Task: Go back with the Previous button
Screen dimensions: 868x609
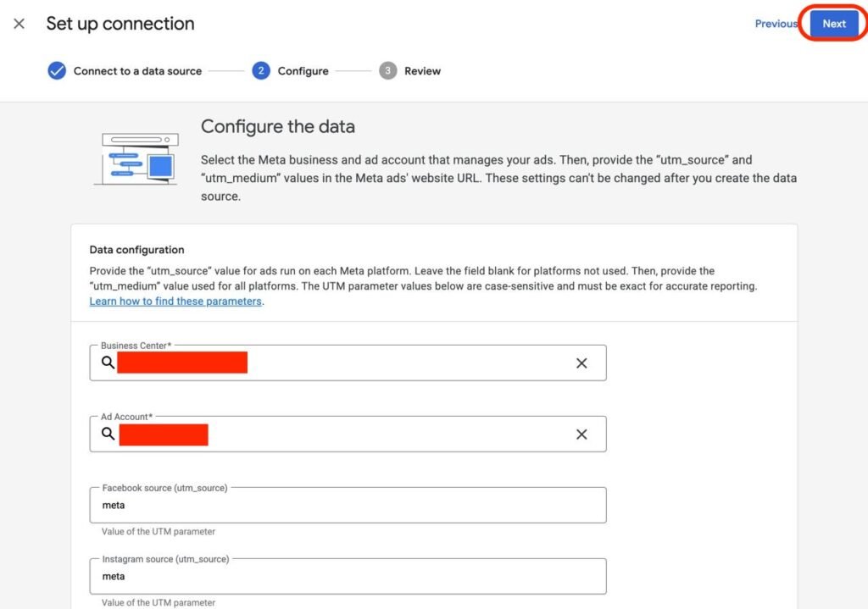Action: click(776, 24)
